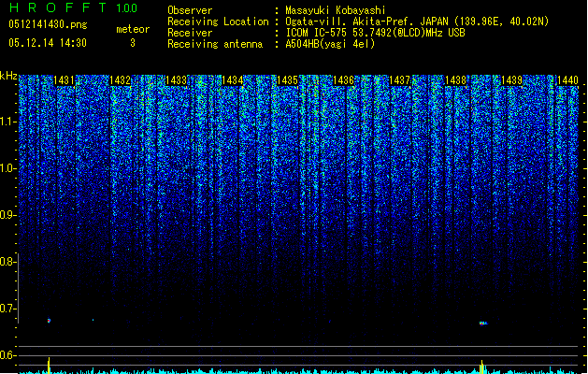This screenshot has width=588, height=374.
Task: Click time marker 1437
Action: pyautogui.click(x=400, y=80)
